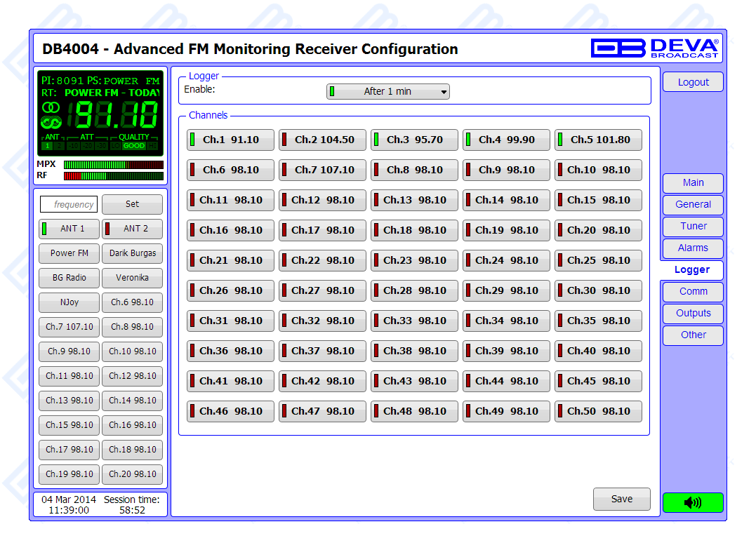The image size is (756, 550).
Task: Disable logging for Ch.5 101.80
Action: 598,140
